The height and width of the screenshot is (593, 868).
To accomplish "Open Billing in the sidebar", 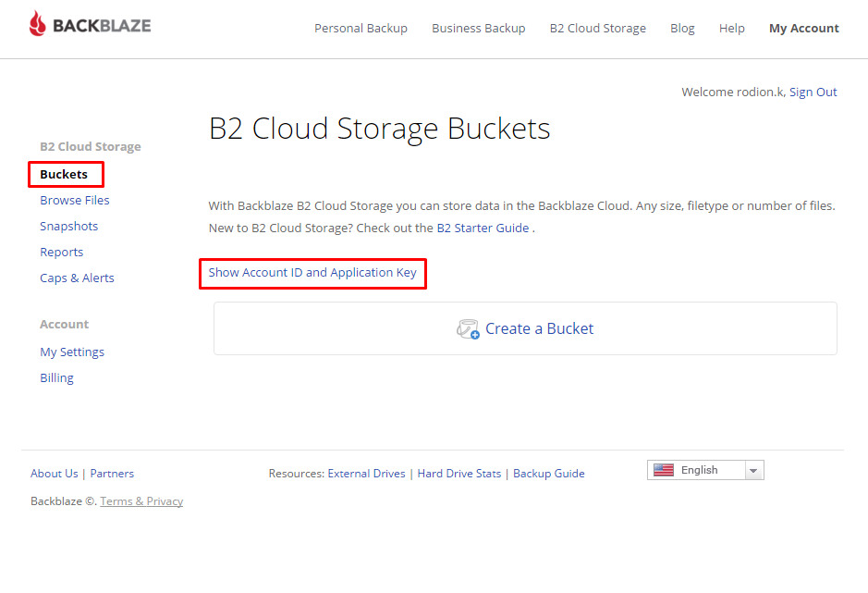I will [x=56, y=378].
